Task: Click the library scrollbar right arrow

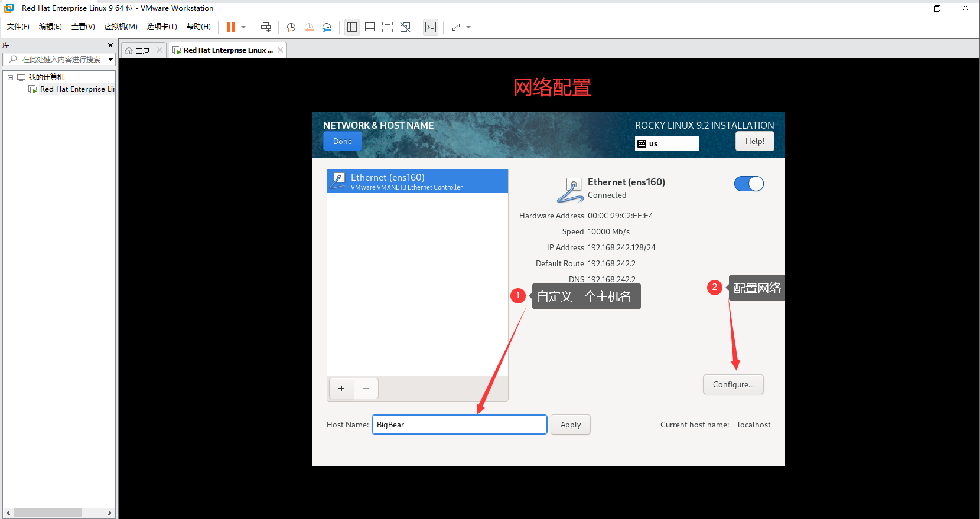Action: [109, 513]
